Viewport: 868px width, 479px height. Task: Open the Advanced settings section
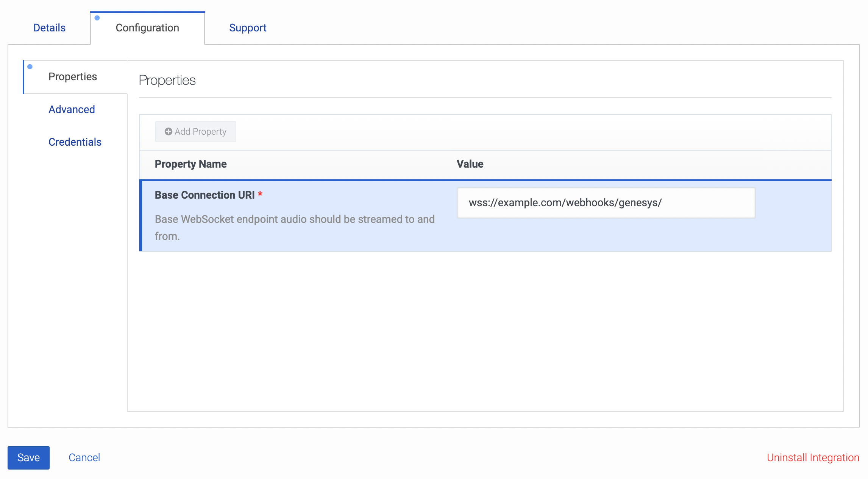pyautogui.click(x=72, y=109)
